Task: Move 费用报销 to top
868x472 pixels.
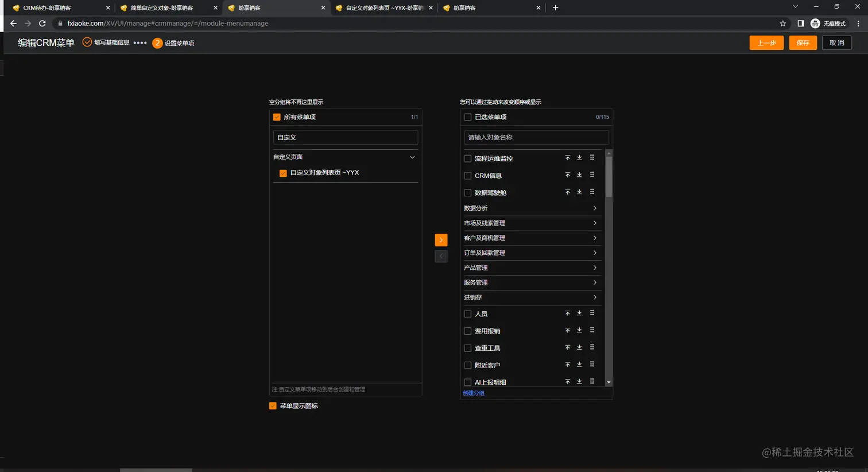Action: pos(567,331)
